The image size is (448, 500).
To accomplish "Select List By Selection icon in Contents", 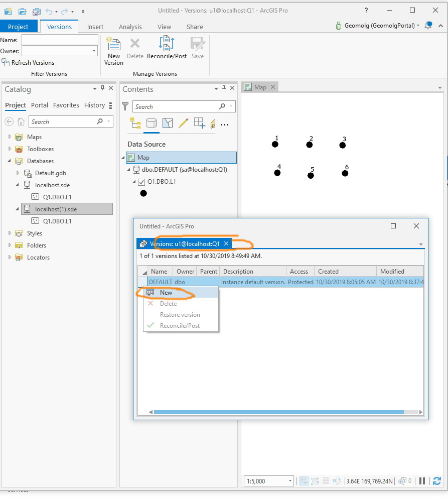I will [168, 123].
